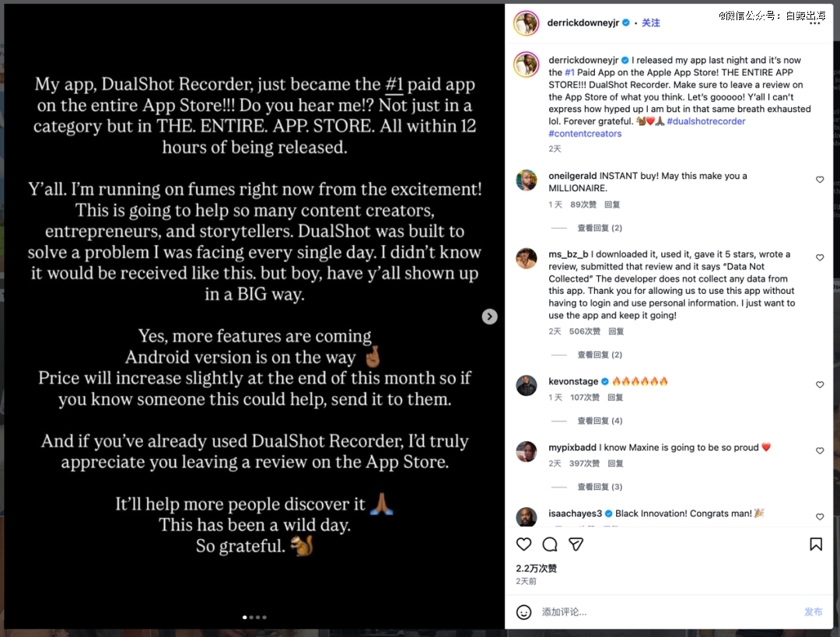Like the post with the heart icon

pos(524,544)
